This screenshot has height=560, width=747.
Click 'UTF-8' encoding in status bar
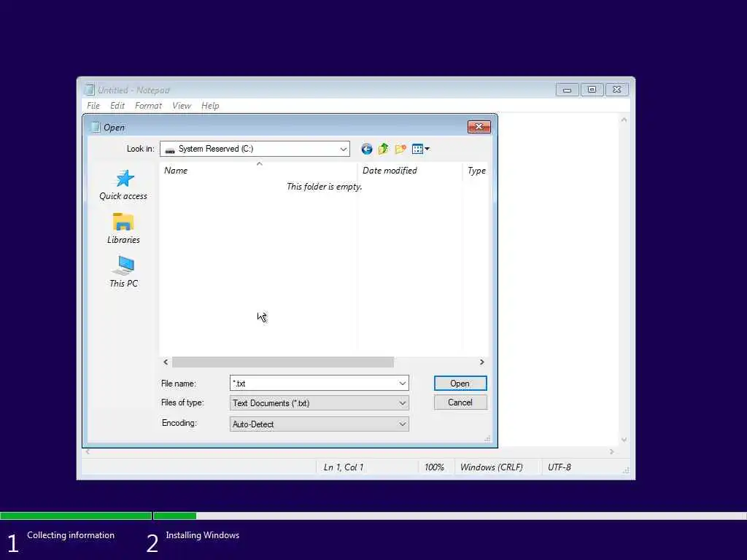560,467
